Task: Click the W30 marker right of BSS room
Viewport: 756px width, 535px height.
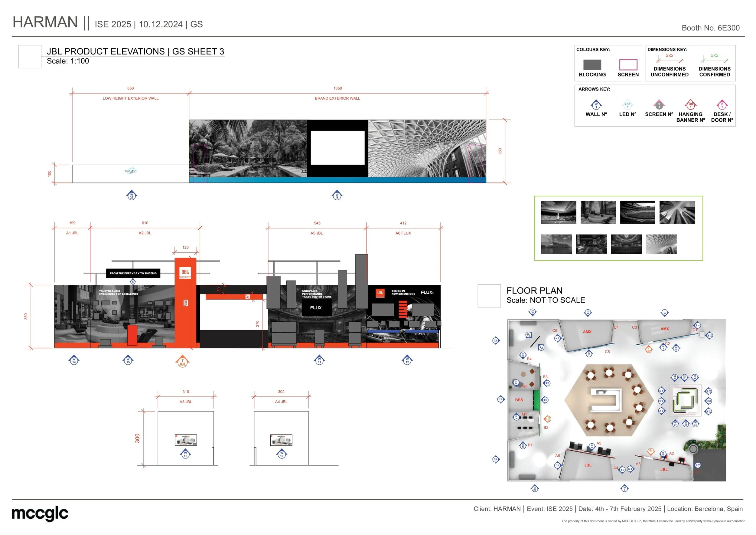Action: click(545, 400)
